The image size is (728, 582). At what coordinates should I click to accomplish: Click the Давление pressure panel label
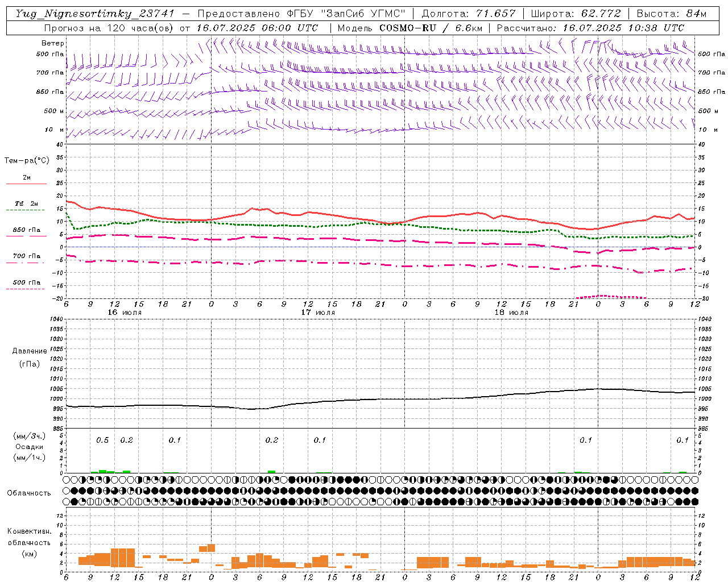coord(30,351)
